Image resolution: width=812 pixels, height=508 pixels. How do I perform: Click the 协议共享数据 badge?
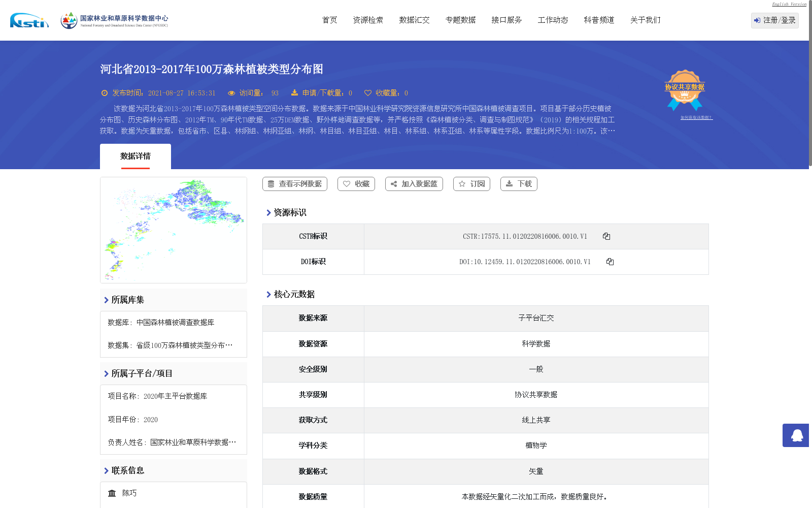pos(685,90)
